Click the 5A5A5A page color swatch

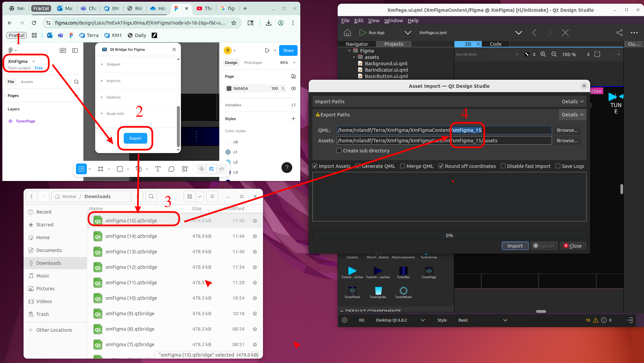[x=229, y=88]
